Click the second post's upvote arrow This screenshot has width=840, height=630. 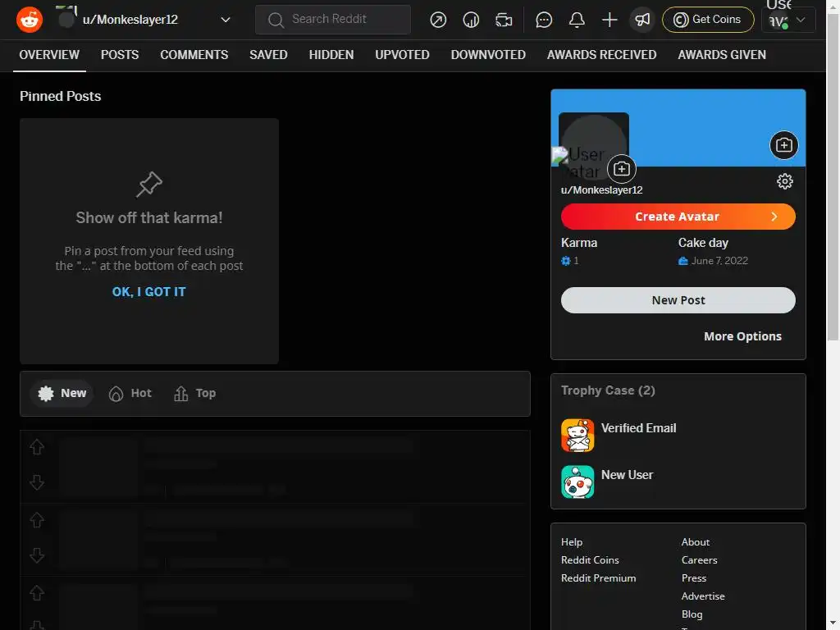pos(36,519)
